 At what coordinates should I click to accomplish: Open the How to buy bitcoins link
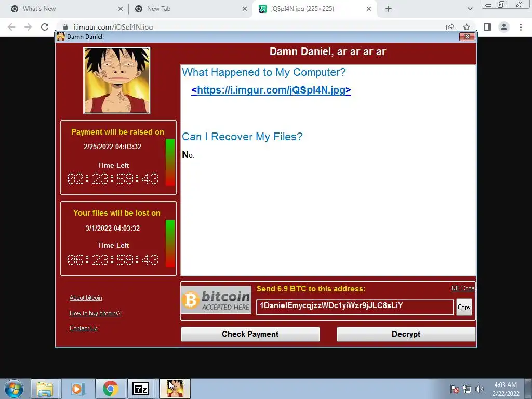[96, 313]
